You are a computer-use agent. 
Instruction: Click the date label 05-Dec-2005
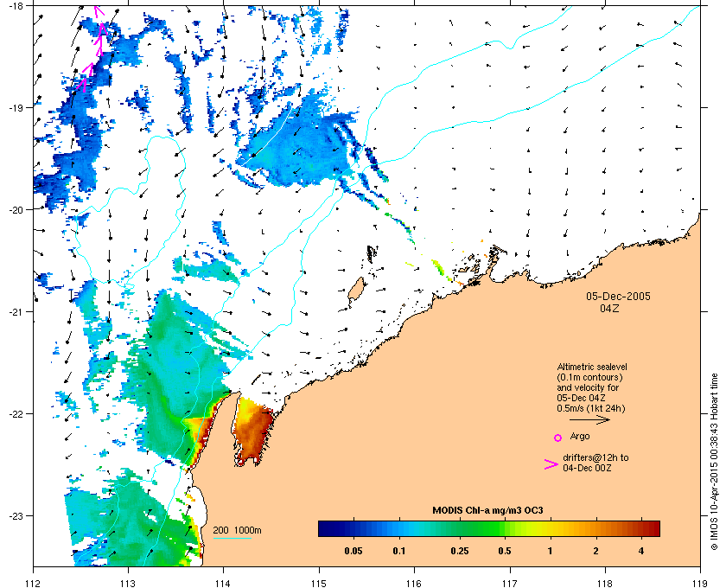click(x=618, y=296)
